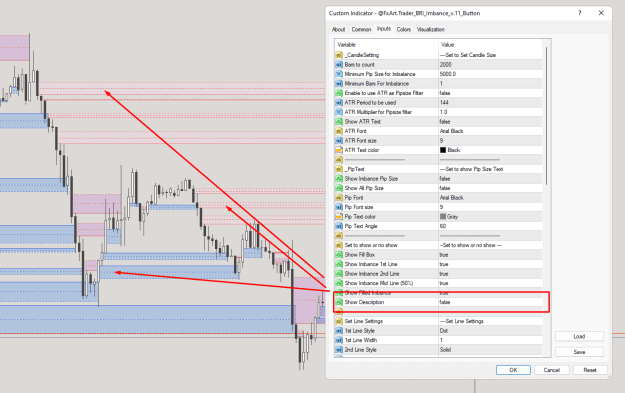
Task: Select the Show Imbalance Mid Line (50%) label
Action: pyautogui.click(x=379, y=283)
